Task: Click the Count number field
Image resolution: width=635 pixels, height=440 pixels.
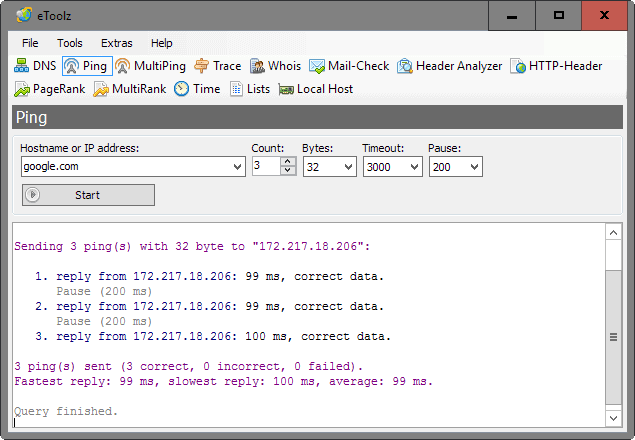Action: [x=266, y=166]
